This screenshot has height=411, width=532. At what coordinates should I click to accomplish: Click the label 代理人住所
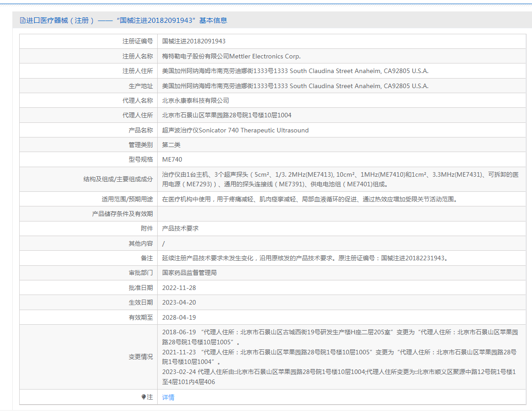coord(138,115)
